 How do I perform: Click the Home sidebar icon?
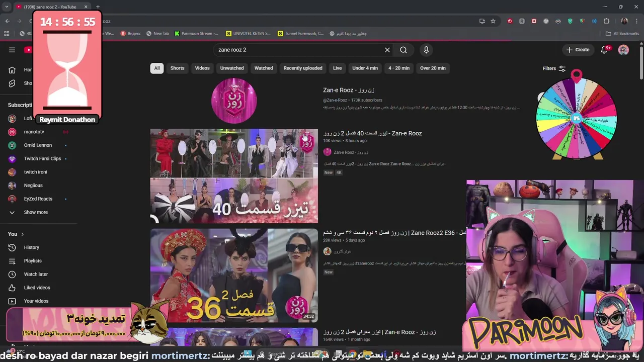pos(12,70)
